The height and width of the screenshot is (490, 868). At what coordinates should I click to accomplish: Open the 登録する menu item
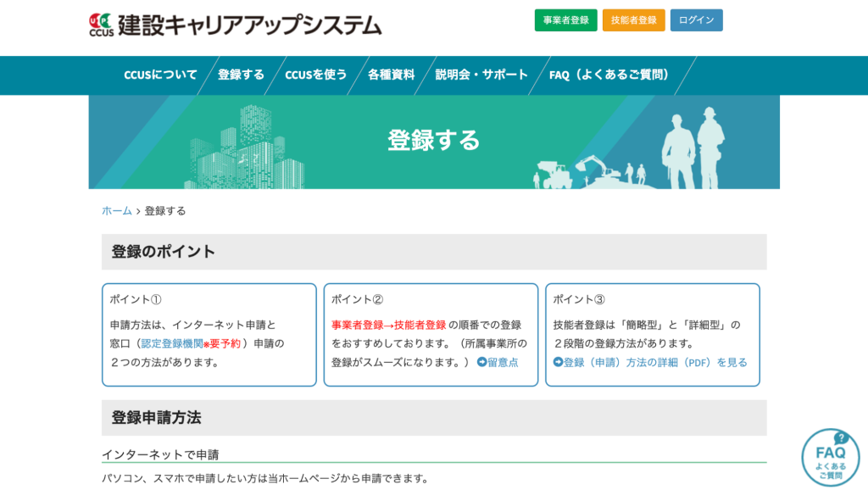(241, 75)
